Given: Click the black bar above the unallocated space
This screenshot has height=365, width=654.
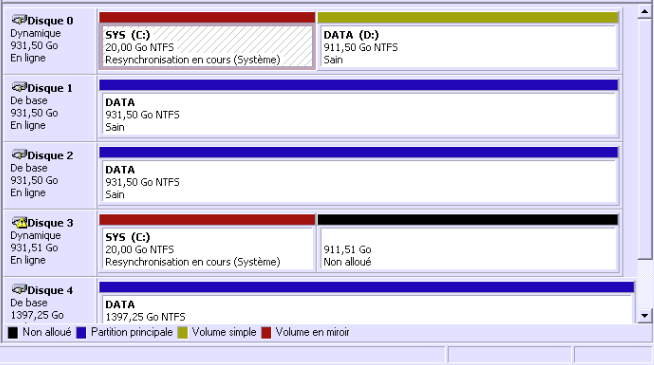Looking at the screenshot, I should (468, 219).
